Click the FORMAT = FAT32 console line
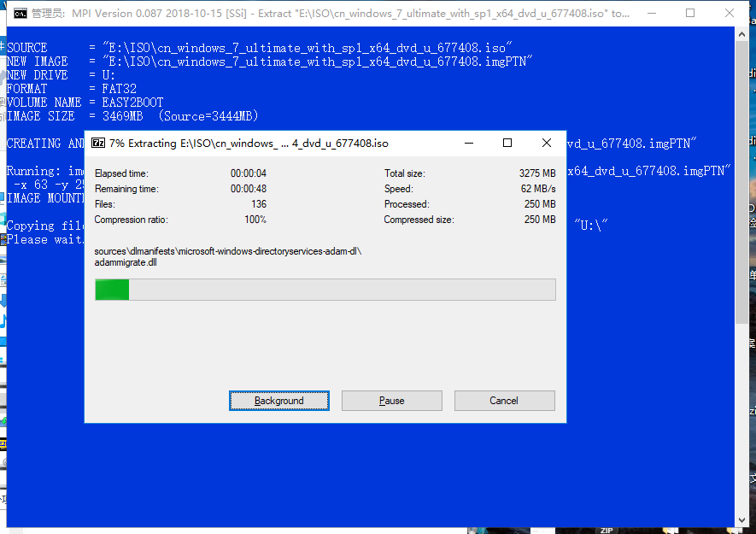Screen dimensions: 756x534 (x=72, y=89)
